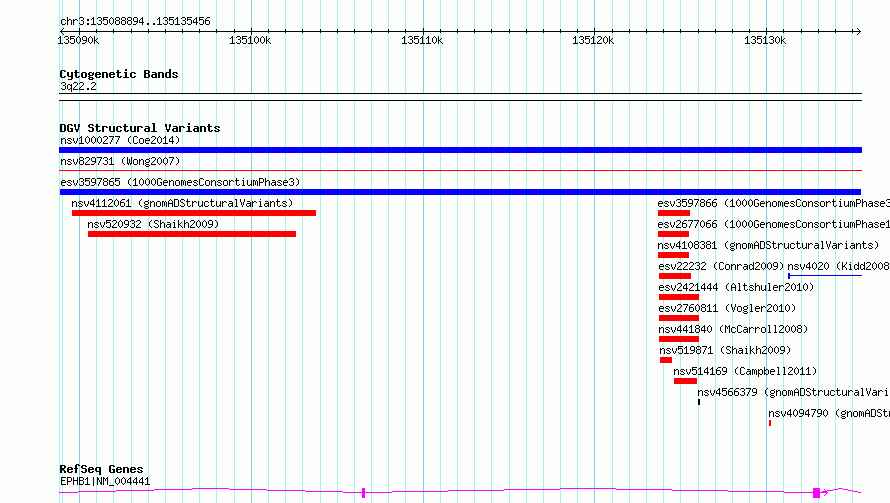Click the red bar under nsv4112061

194,213
